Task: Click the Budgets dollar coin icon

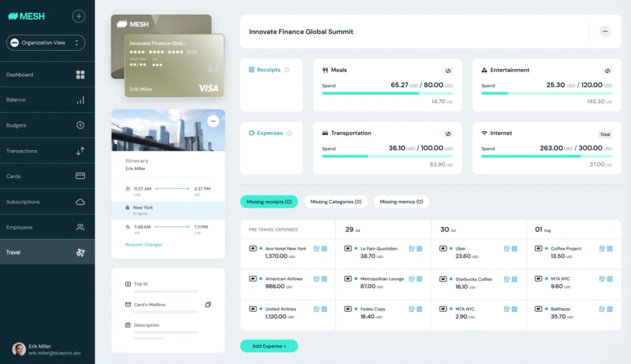Action: point(80,125)
